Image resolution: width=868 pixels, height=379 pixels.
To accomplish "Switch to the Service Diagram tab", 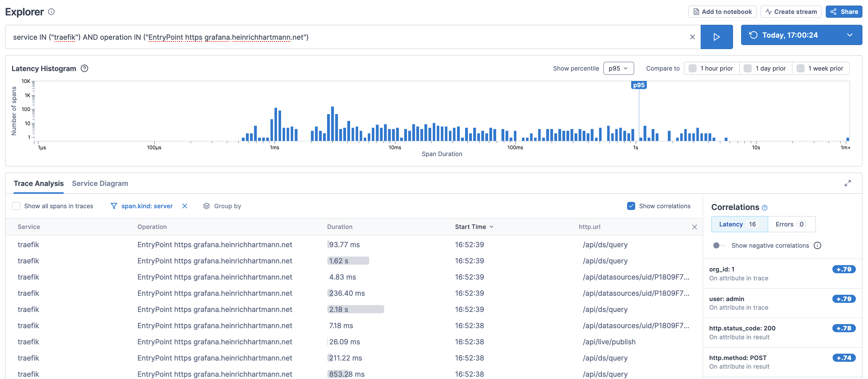I will [100, 183].
